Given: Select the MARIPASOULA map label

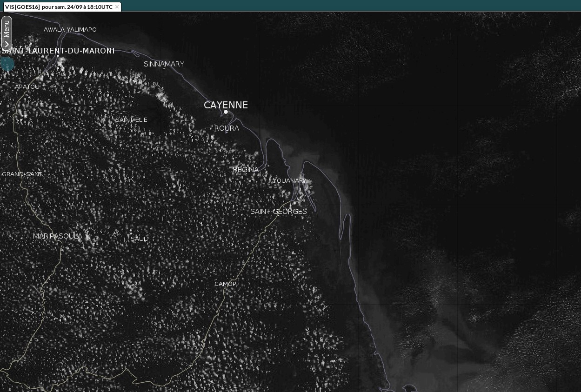Looking at the screenshot, I should (x=58, y=236).
